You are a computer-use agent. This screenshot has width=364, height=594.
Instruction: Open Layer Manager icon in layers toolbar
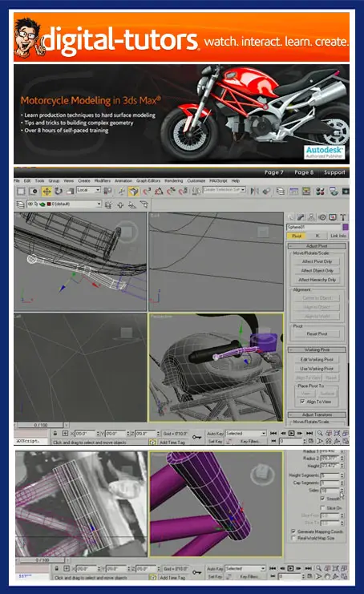coord(21,204)
